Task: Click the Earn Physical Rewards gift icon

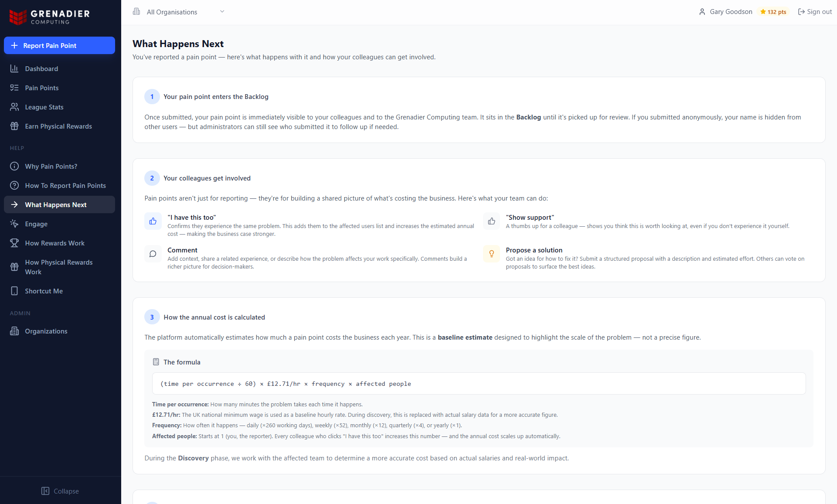Action: point(14,126)
